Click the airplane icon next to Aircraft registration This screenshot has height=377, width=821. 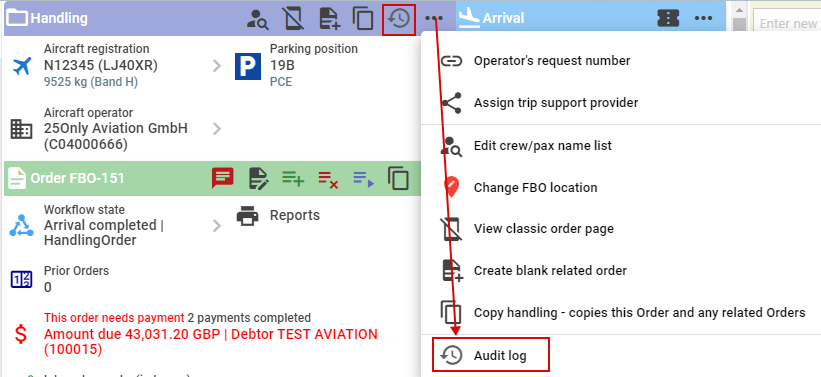(21, 66)
